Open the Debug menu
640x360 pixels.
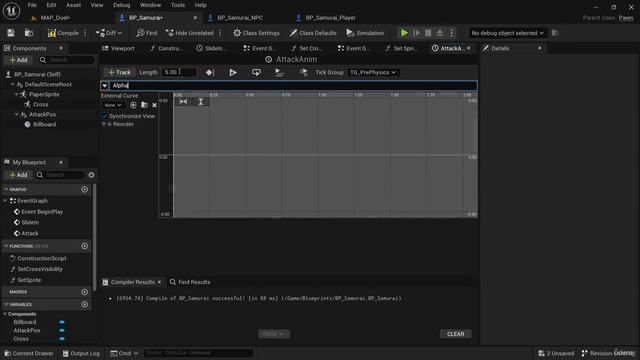click(122, 5)
